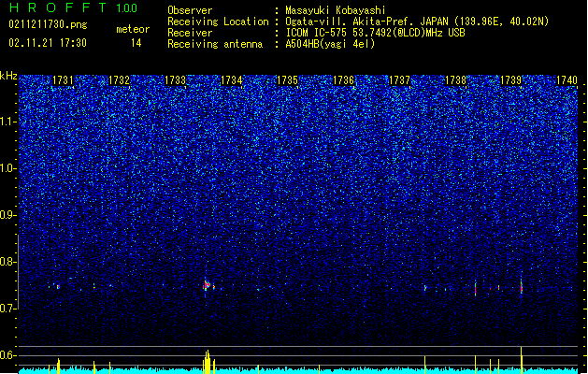
Task: Click the Receiver field label
Action: (x=190, y=33)
